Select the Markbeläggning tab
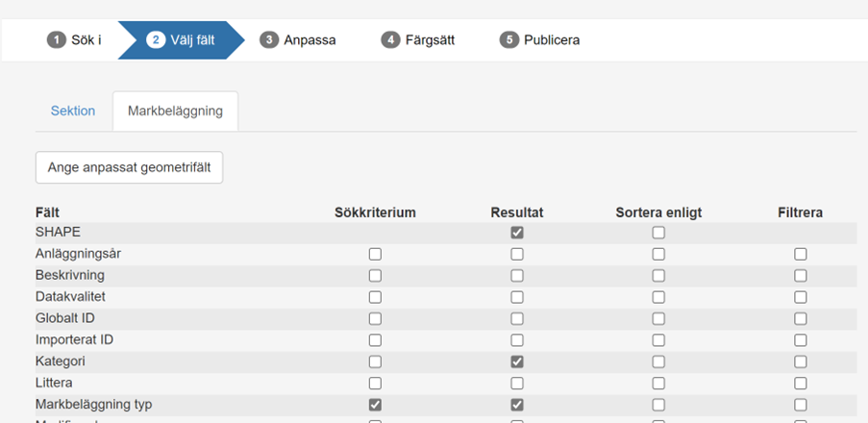Screen dimensions: 868x423 (x=175, y=111)
